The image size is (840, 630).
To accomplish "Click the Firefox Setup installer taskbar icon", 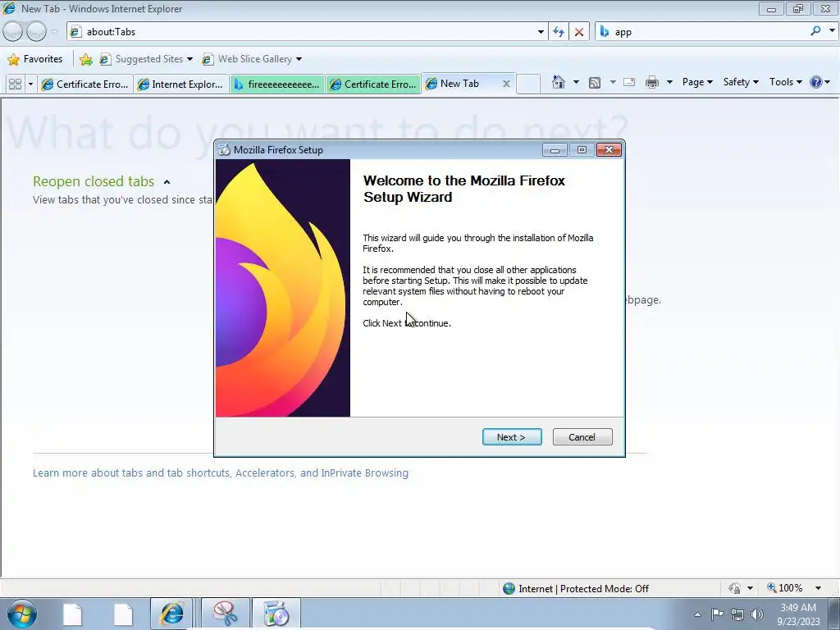I will click(276, 614).
